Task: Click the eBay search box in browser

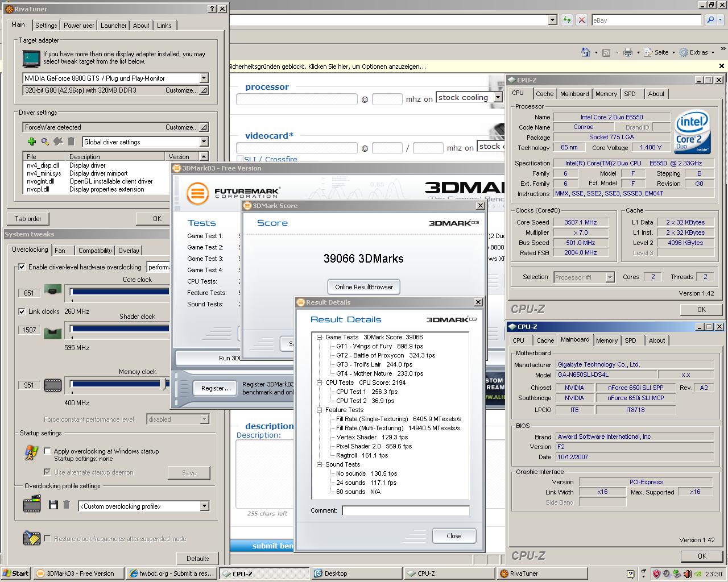Action: pos(646,20)
